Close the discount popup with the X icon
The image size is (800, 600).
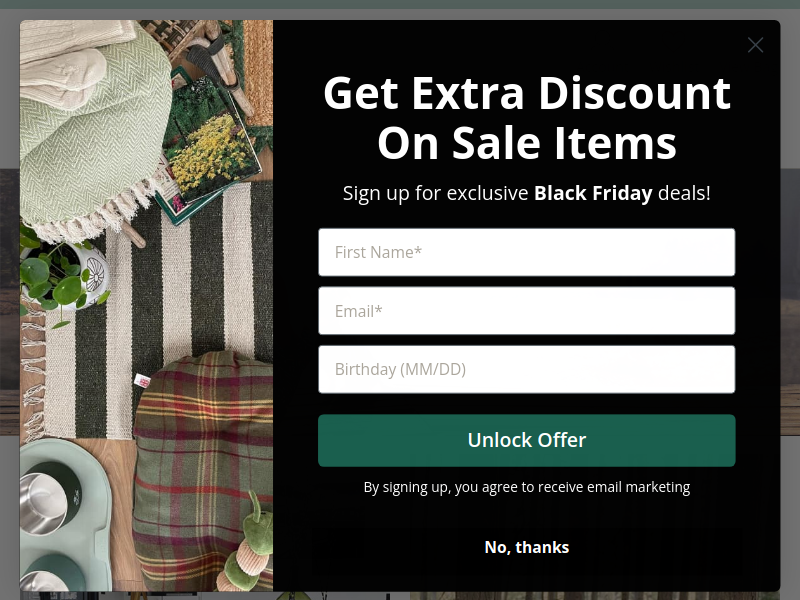coord(755,45)
